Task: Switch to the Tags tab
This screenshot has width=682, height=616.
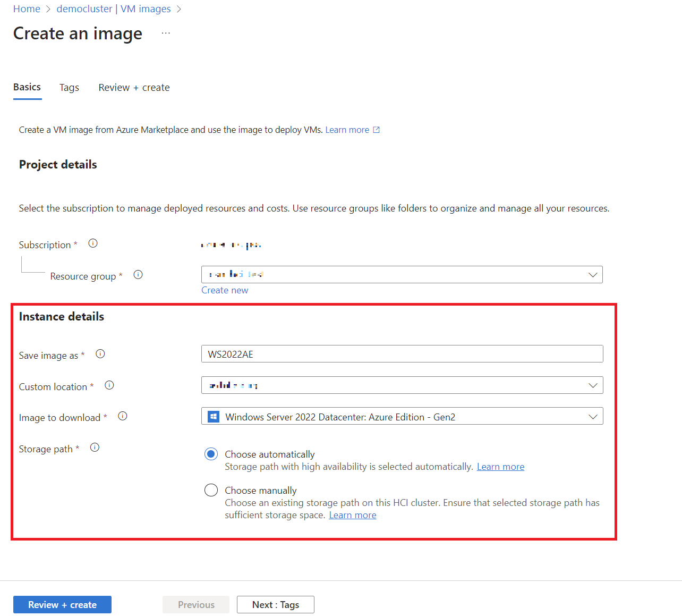Action: point(69,88)
